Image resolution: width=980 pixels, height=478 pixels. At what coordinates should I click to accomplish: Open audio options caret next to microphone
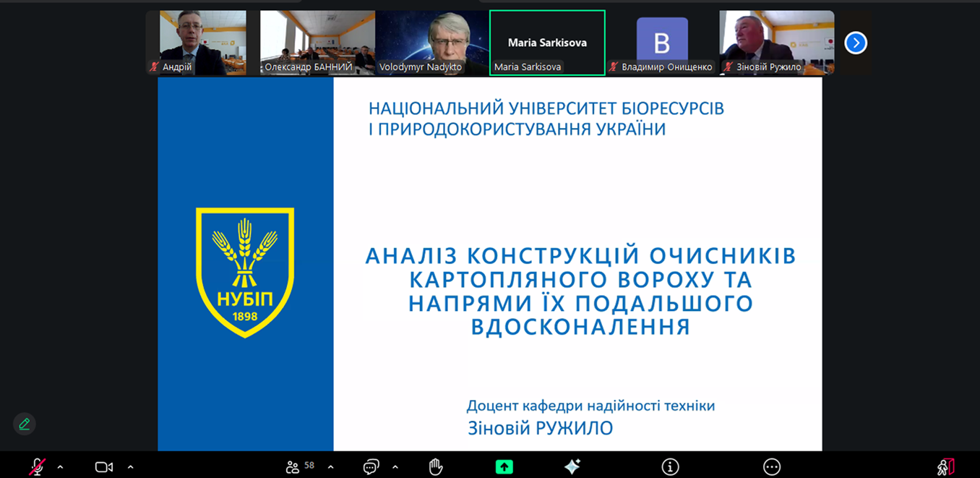click(x=60, y=467)
